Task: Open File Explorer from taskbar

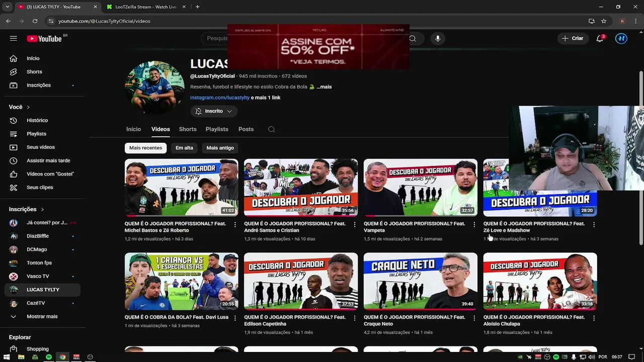Action: tap(21, 357)
